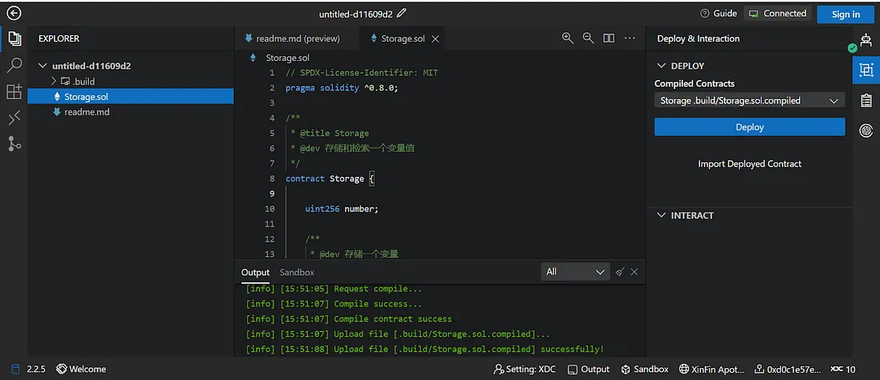Click the 'uint256 number;' line
The image size is (880, 380).
[x=342, y=209]
